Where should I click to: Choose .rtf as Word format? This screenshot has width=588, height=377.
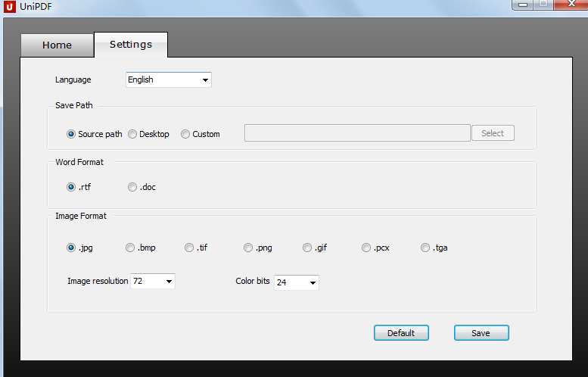pyautogui.click(x=72, y=187)
